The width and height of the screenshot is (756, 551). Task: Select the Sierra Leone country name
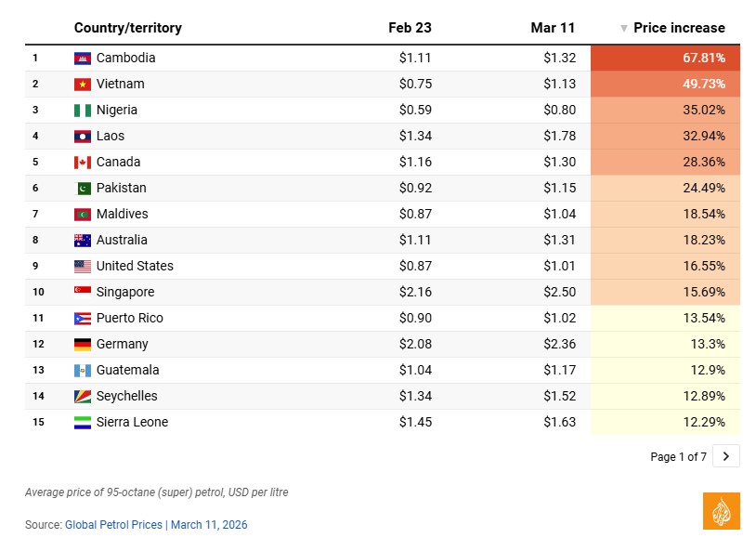pos(132,422)
